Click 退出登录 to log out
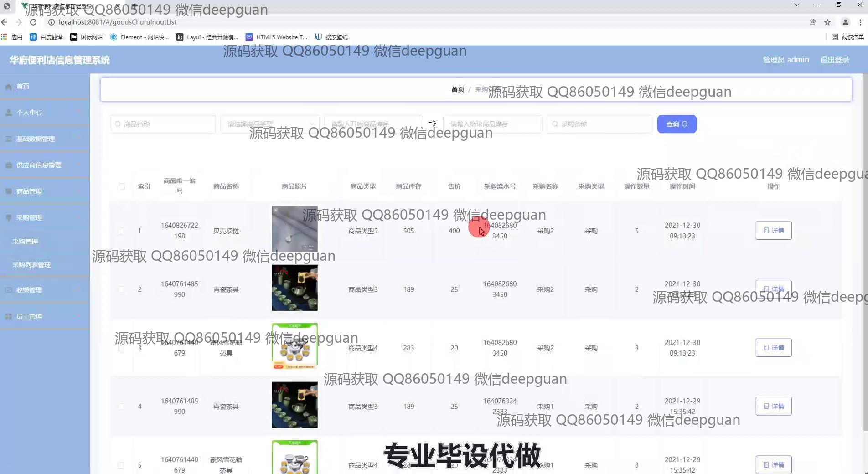The width and height of the screenshot is (868, 474). click(834, 60)
